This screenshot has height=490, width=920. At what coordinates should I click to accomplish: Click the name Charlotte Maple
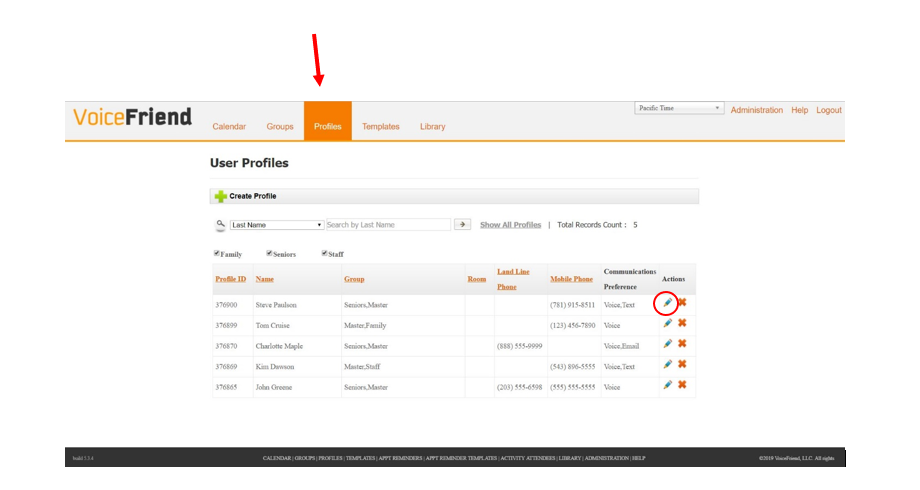tap(279, 346)
